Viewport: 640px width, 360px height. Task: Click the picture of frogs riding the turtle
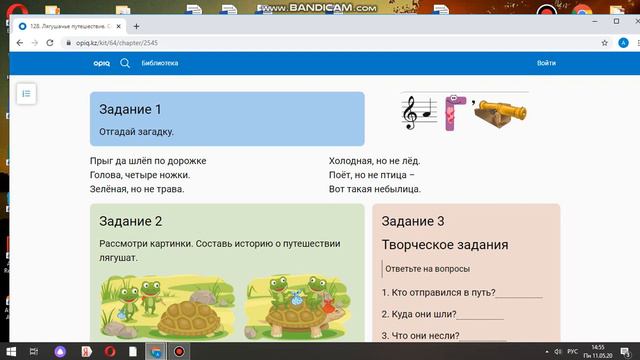pos(298,308)
